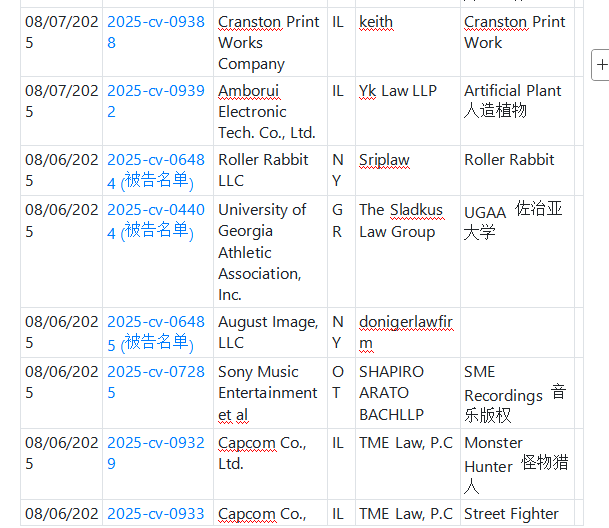The image size is (609, 528).
Task: Select The Sladkus Law Group cell
Action: 408,252
